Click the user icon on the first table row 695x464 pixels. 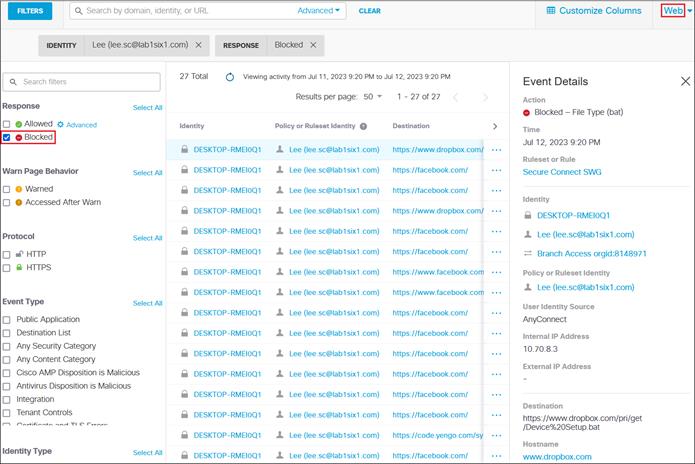(280, 149)
